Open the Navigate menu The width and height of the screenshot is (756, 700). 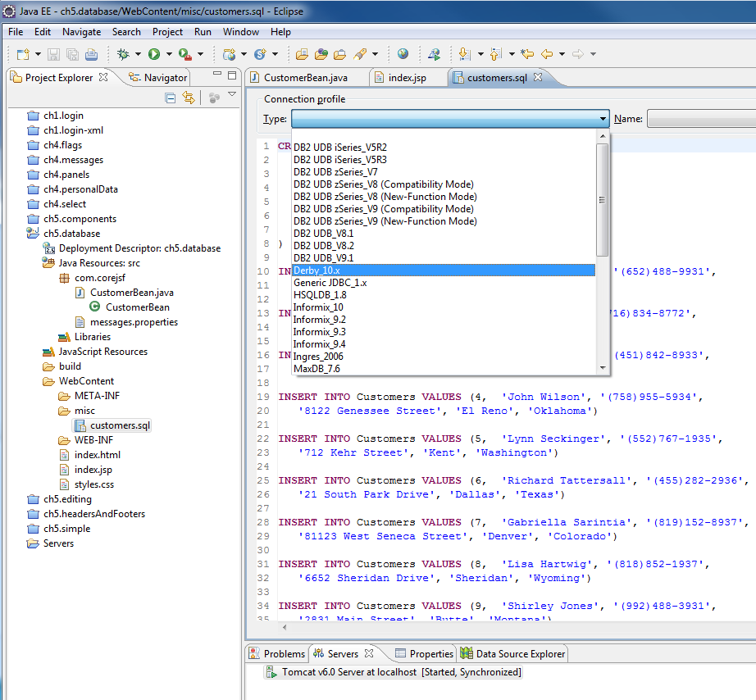pyautogui.click(x=81, y=32)
